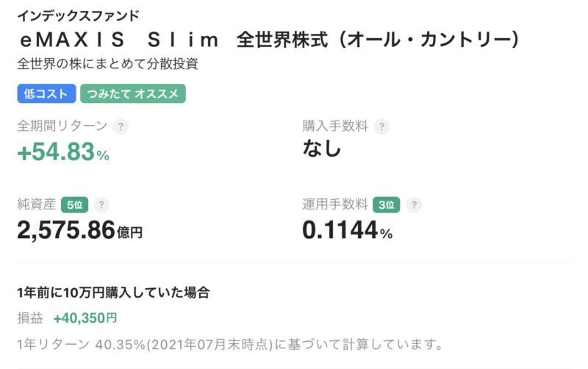Click the インデックスファンド category label
This screenshot has width=588, height=369.
pos(78,15)
